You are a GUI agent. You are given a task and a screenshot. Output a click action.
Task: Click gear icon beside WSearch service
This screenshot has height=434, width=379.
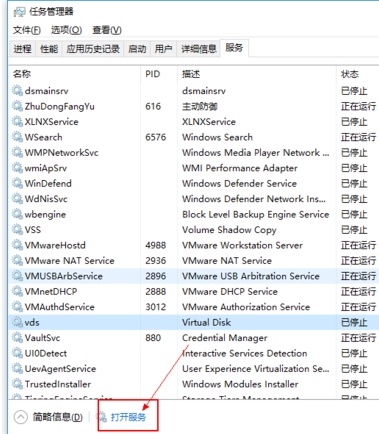coord(17,137)
